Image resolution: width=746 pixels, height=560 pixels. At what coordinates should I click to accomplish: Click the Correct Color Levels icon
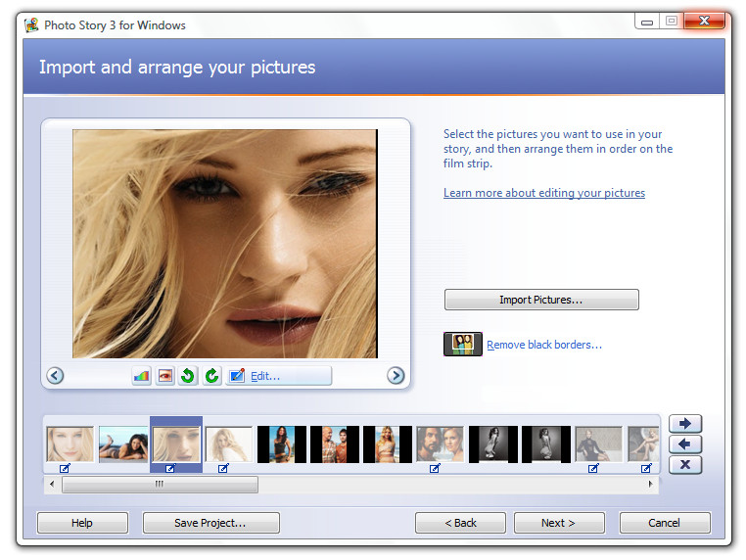pos(141,376)
